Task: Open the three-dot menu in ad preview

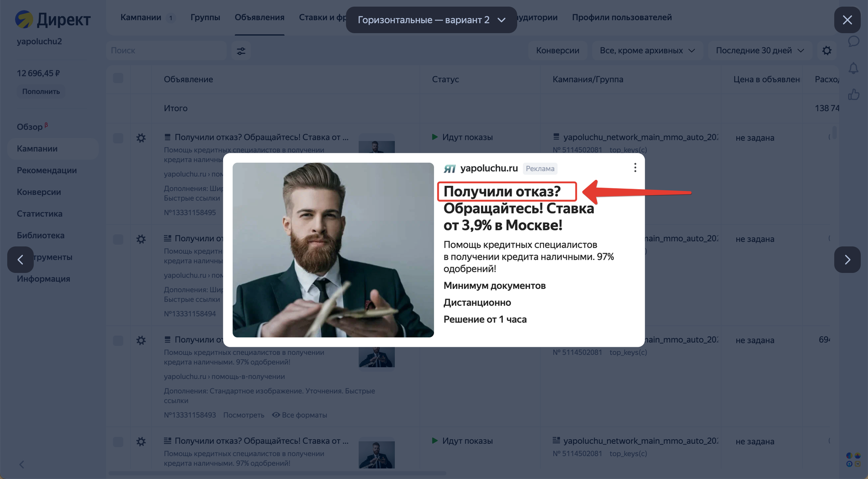Action: click(x=635, y=168)
